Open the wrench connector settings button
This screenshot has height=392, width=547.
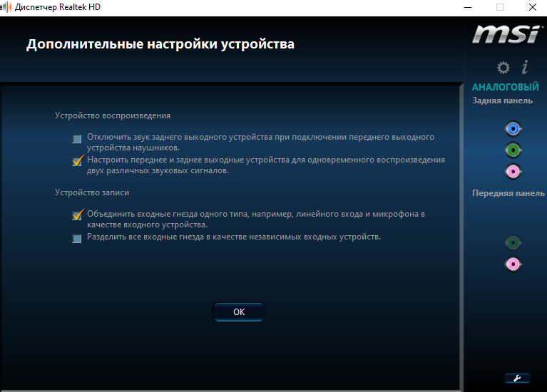tap(517, 378)
